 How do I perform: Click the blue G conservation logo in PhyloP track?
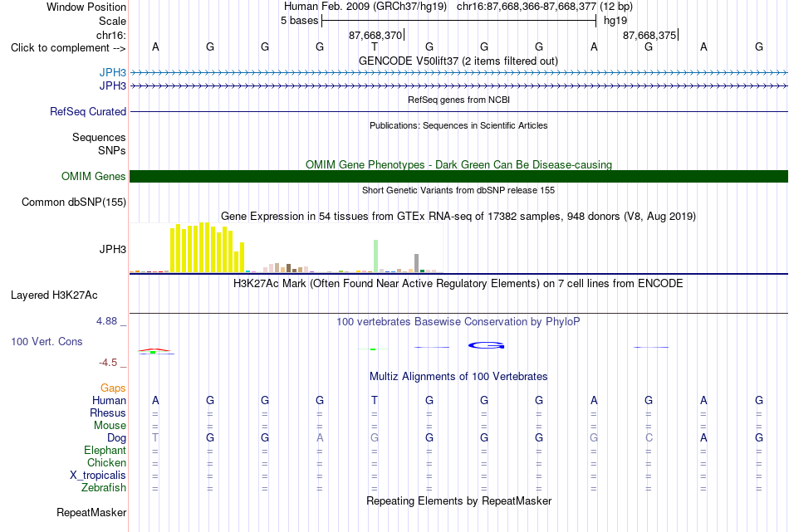486,345
